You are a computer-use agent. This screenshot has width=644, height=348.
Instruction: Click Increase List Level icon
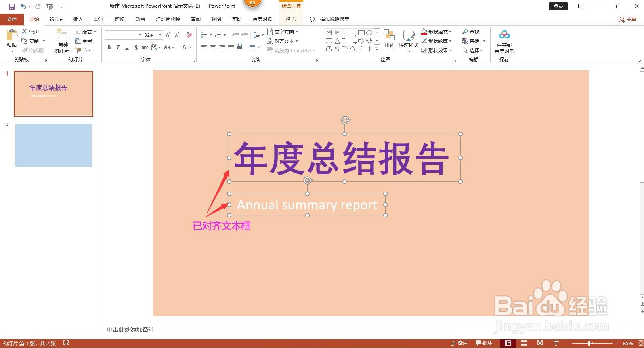tap(244, 35)
